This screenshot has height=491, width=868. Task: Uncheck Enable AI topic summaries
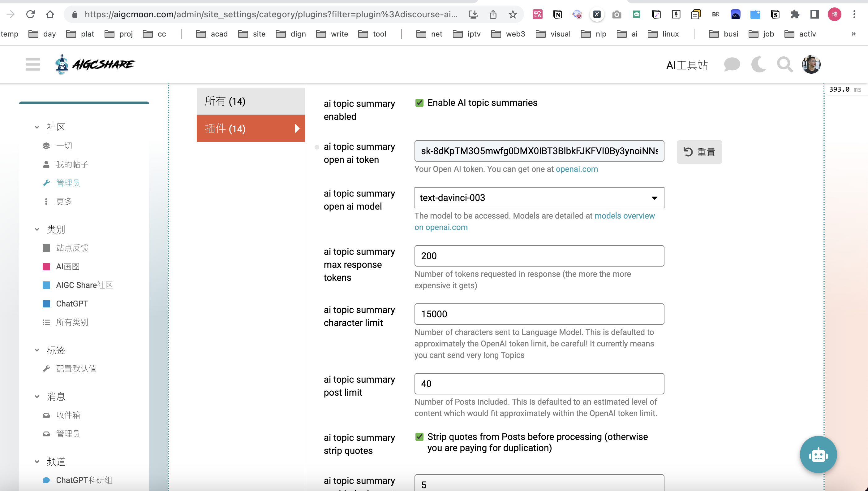pyautogui.click(x=419, y=103)
